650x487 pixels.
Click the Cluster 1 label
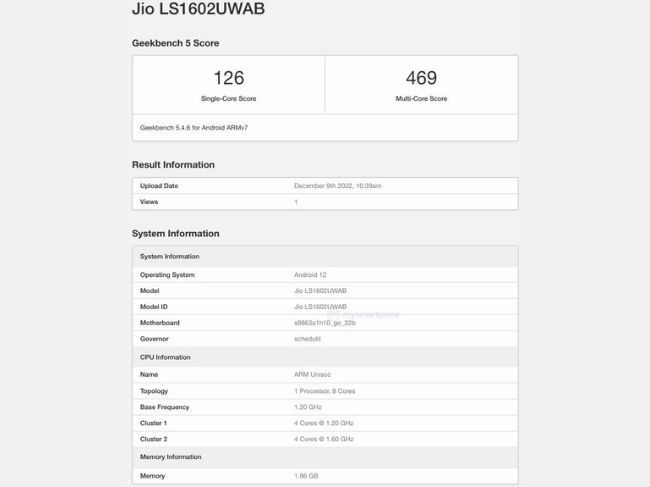pos(153,423)
